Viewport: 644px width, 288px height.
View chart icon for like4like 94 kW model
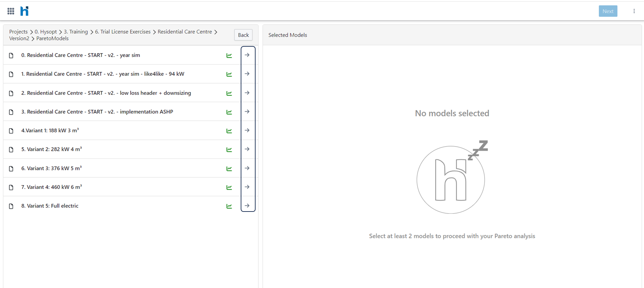pos(229,74)
